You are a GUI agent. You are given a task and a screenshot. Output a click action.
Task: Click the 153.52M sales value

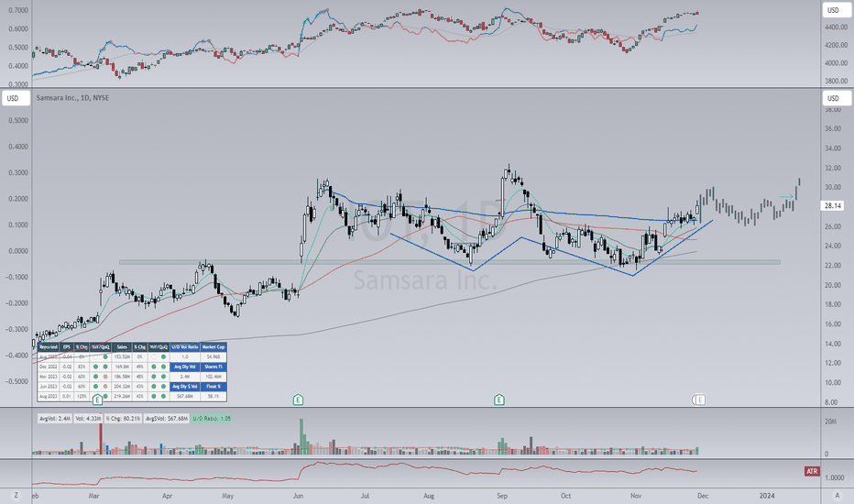122,356
